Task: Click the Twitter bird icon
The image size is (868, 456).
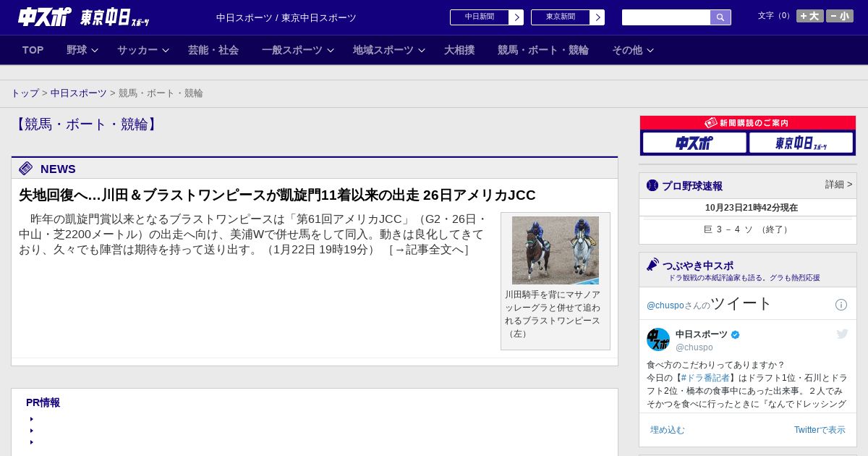Action: tap(842, 334)
